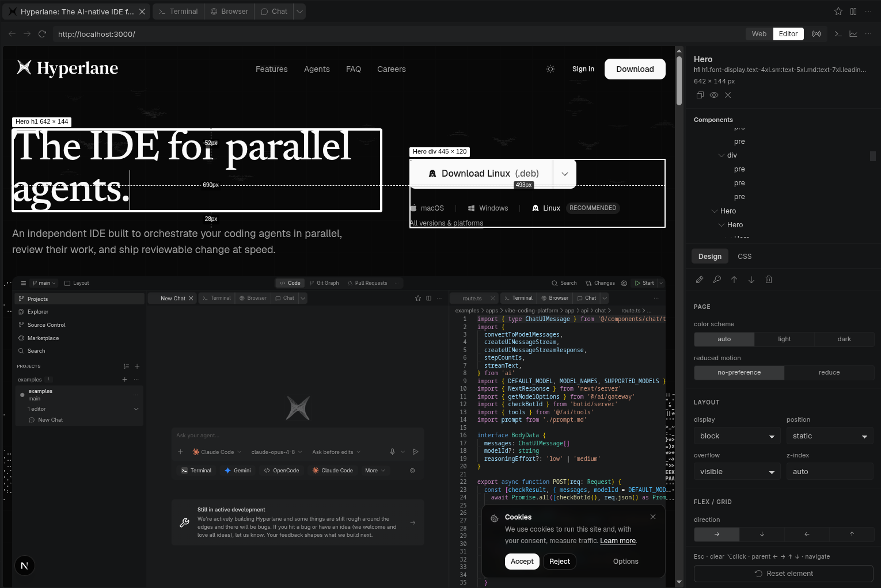Click the broadcast icon beside the Editor toggle
This screenshot has width=881, height=588.
pos(817,34)
